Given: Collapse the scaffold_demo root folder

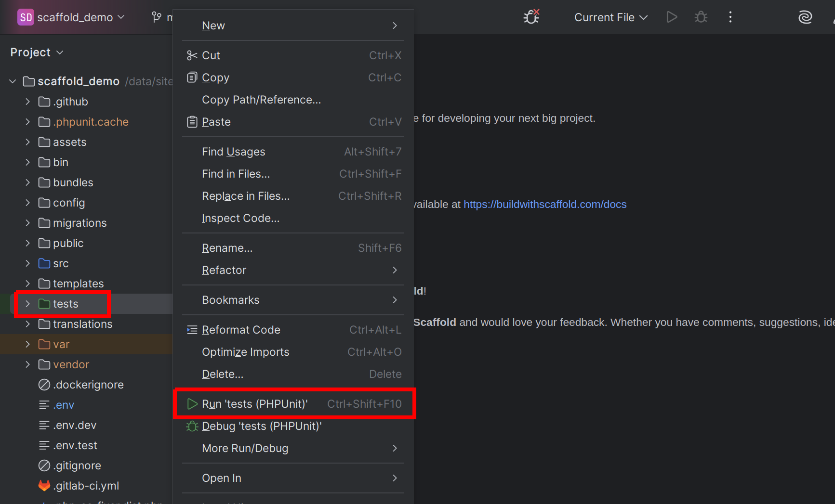Looking at the screenshot, I should pos(13,81).
